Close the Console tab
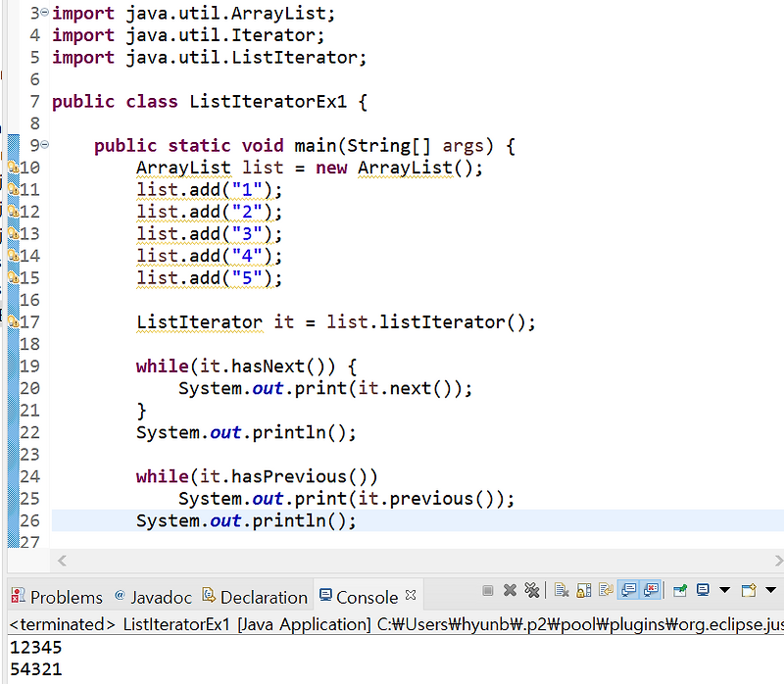Image resolution: width=784 pixels, height=684 pixels. point(410,595)
